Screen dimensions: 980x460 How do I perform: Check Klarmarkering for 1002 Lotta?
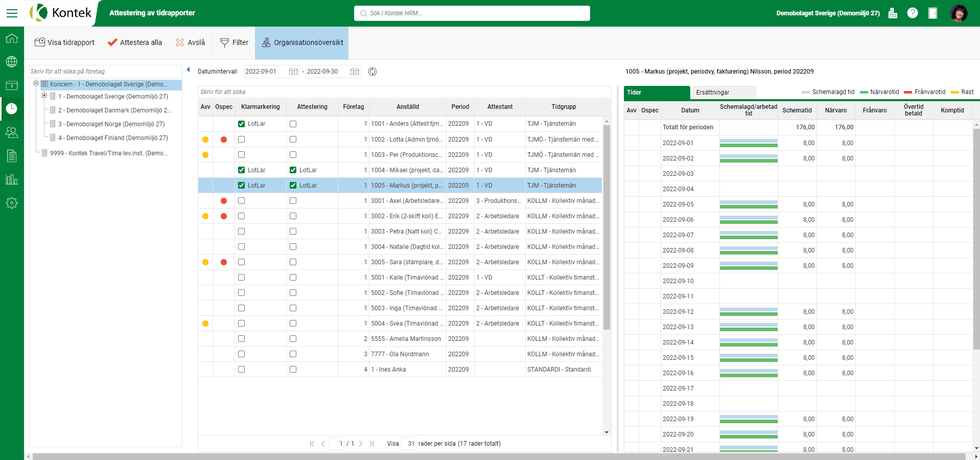click(242, 140)
